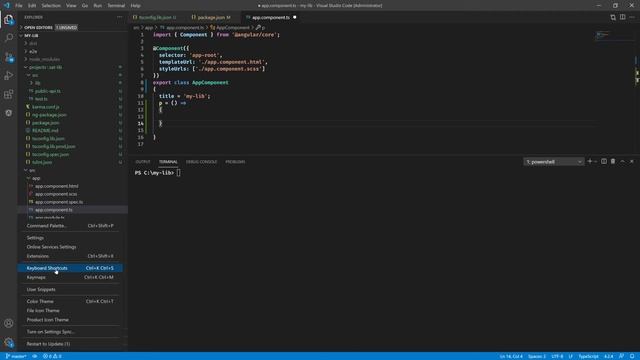Close the terminal panel

pos(632,162)
